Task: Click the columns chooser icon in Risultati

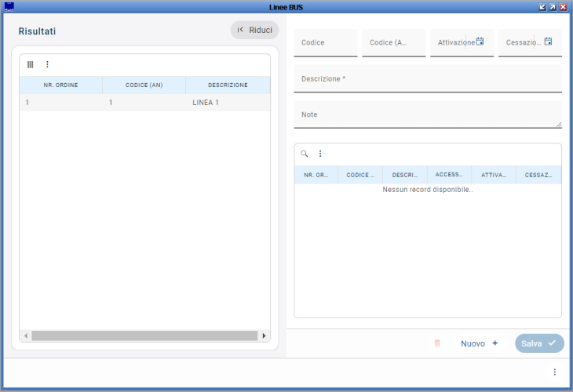Action: [x=31, y=64]
